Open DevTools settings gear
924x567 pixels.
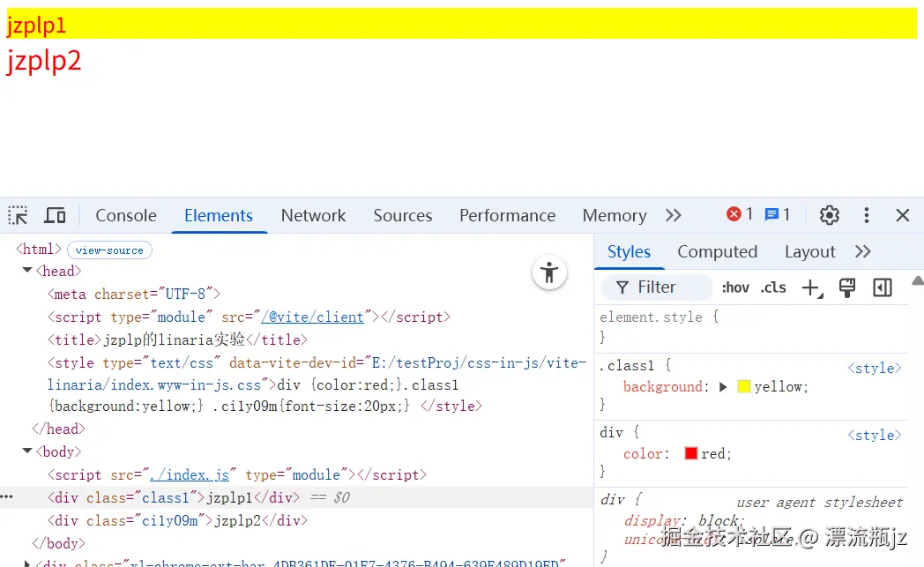point(829,215)
